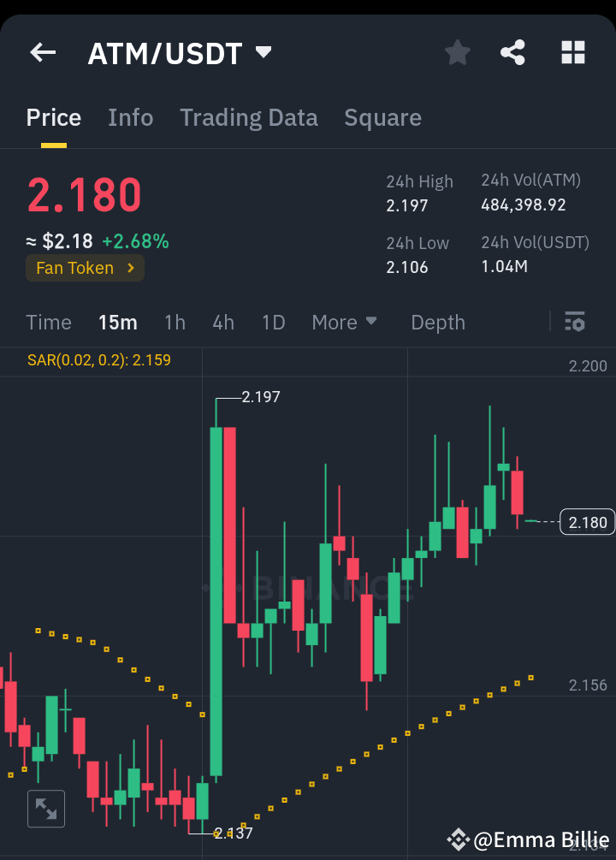Open chart settings from the indicator settings icon
Image resolution: width=616 pixels, height=860 pixels.
tap(574, 323)
